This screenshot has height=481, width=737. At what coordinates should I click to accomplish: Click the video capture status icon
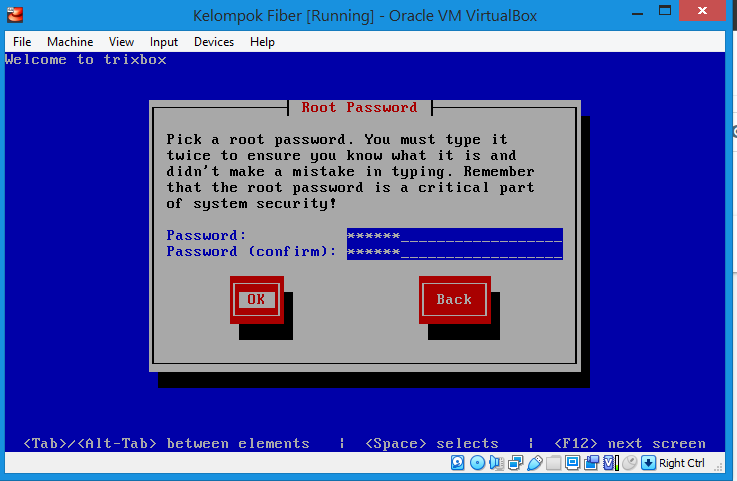pyautogui.click(x=591, y=463)
